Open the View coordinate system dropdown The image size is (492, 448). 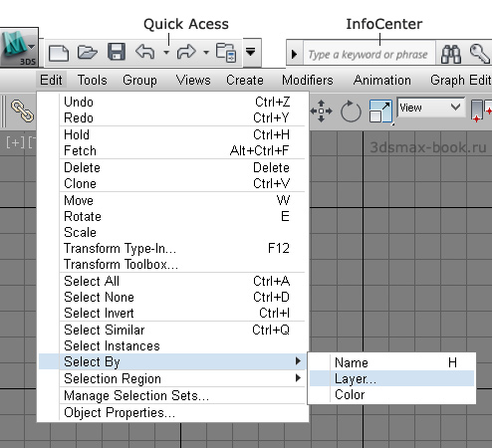(x=431, y=108)
